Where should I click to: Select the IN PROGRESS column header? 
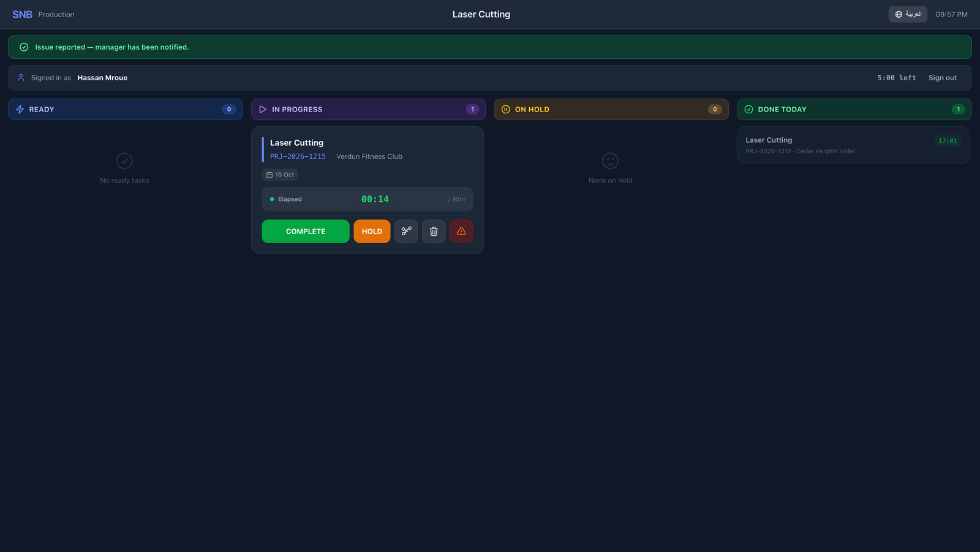coord(368,109)
